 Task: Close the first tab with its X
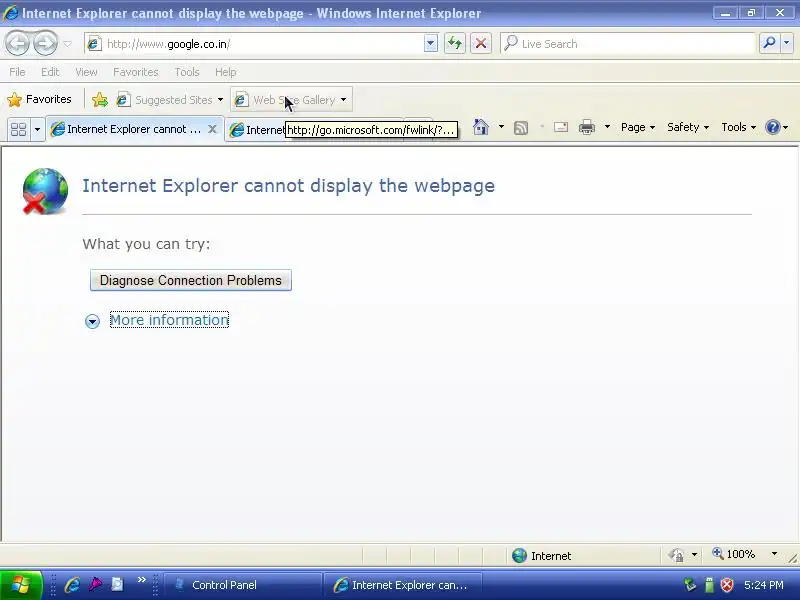tap(213, 129)
